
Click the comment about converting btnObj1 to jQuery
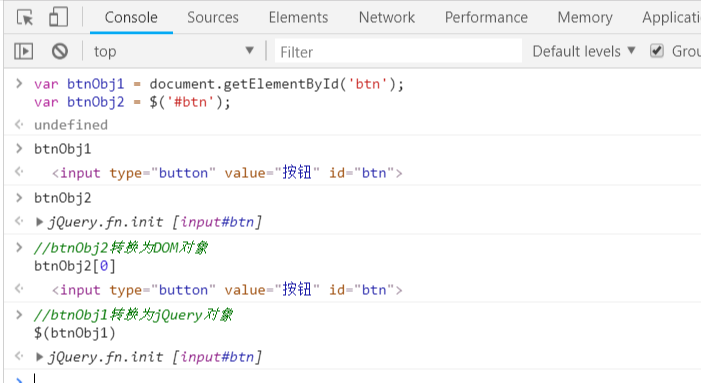point(133,315)
